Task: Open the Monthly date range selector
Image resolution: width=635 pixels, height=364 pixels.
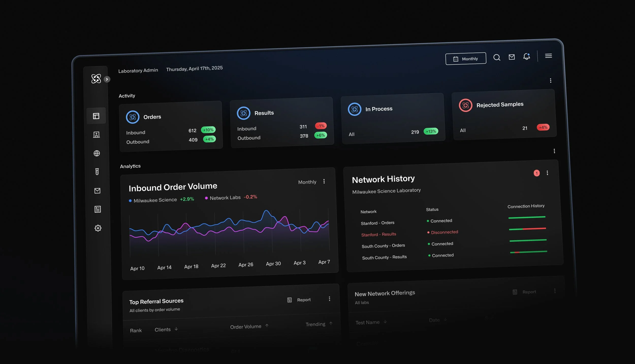Action: click(x=466, y=59)
